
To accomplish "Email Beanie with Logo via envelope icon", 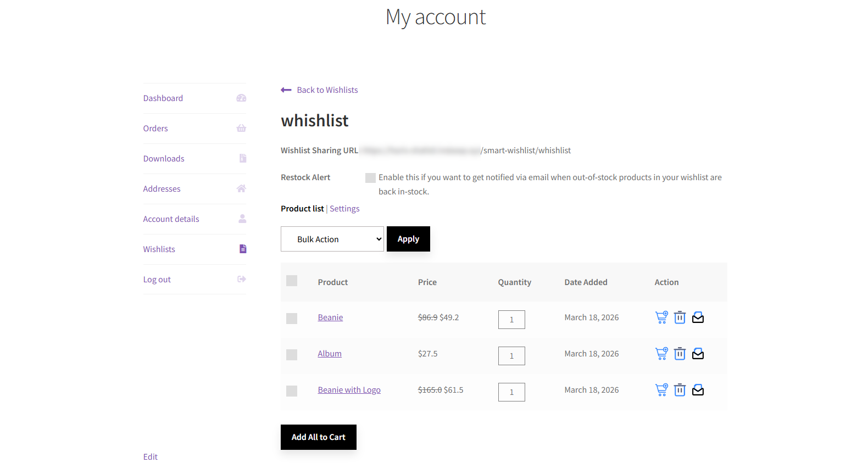I will coord(698,390).
